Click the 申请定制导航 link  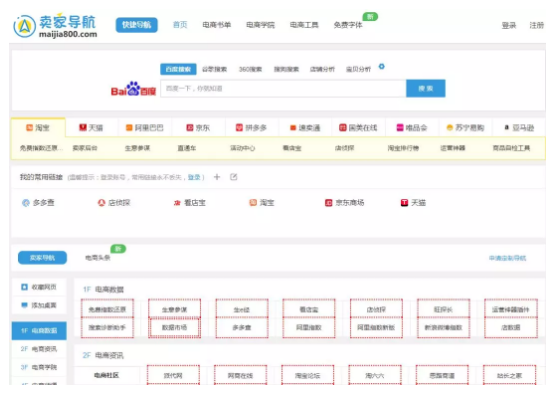tap(507, 258)
